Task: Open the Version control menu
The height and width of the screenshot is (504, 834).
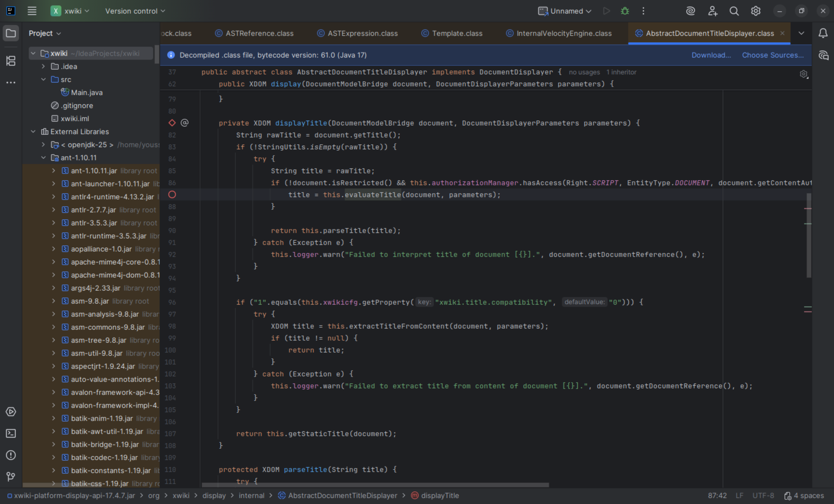Action: tap(135, 11)
